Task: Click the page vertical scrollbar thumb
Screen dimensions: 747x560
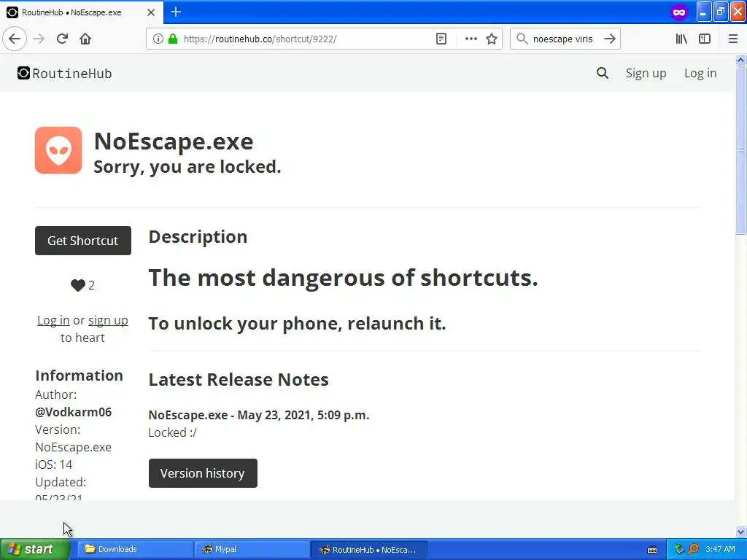Action: (x=740, y=150)
